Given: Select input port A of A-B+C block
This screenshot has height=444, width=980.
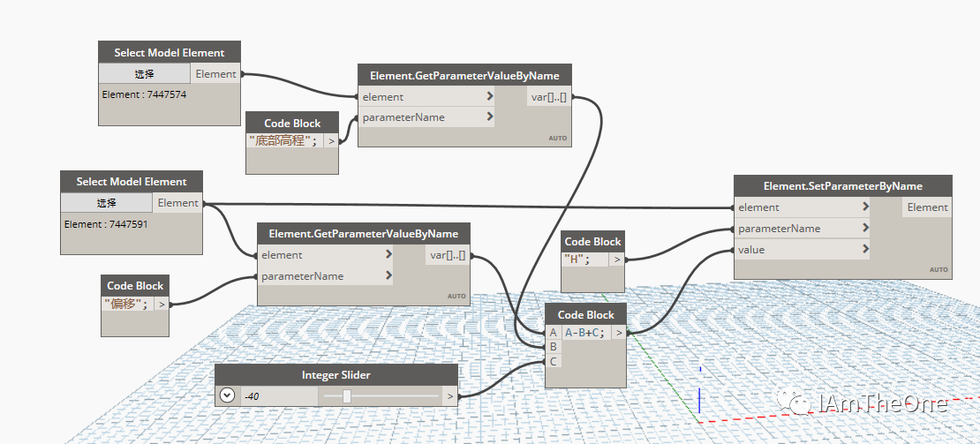Looking at the screenshot, I should pos(553,333).
